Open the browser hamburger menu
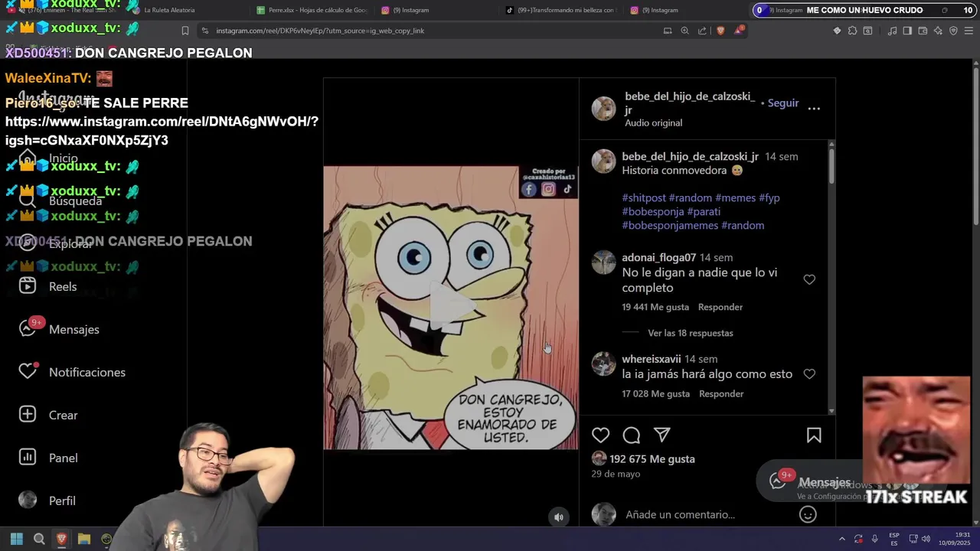Image resolution: width=980 pixels, height=551 pixels. pyautogui.click(x=969, y=31)
